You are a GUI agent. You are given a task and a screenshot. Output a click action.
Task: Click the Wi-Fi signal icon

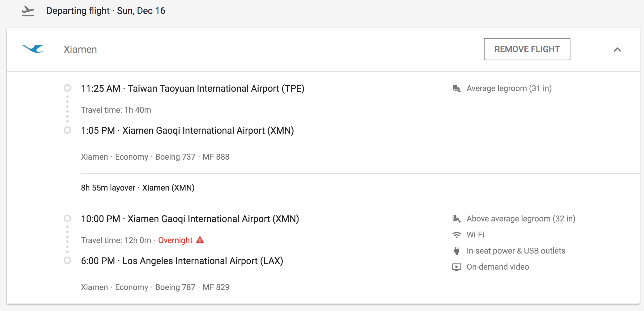tap(456, 235)
